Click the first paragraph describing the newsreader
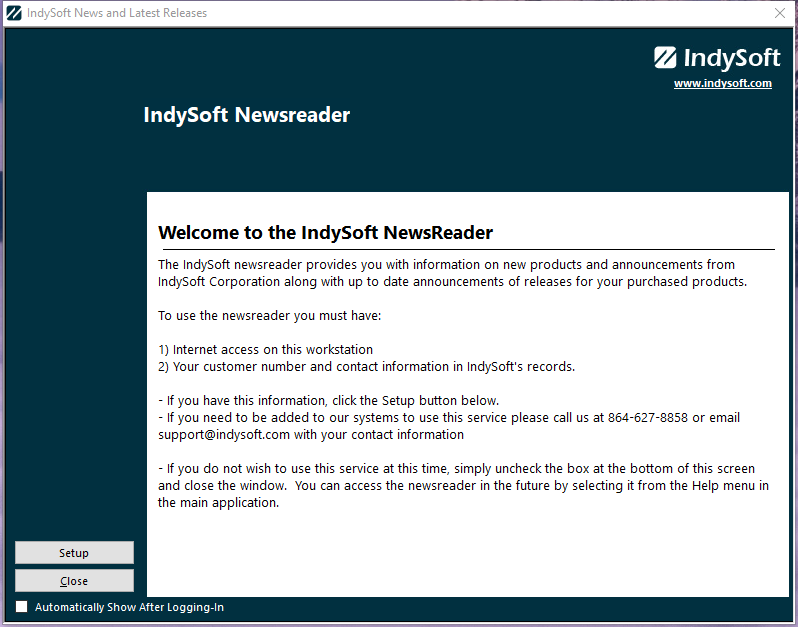 (x=450, y=273)
